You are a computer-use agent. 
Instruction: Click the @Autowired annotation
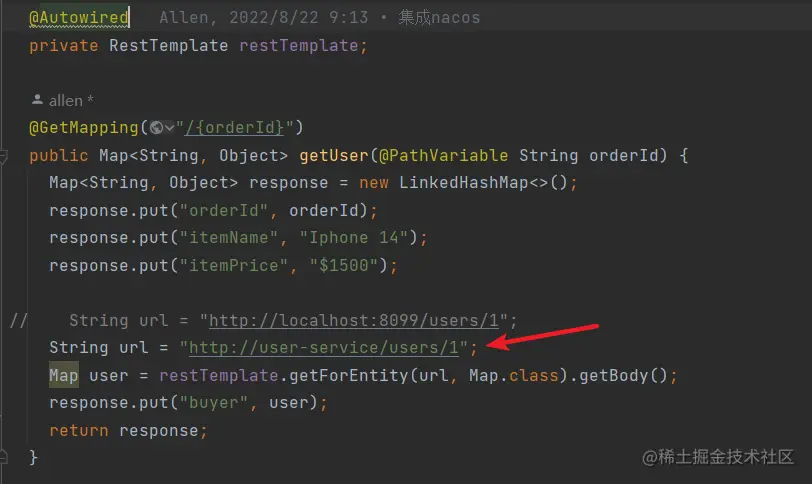[79, 18]
